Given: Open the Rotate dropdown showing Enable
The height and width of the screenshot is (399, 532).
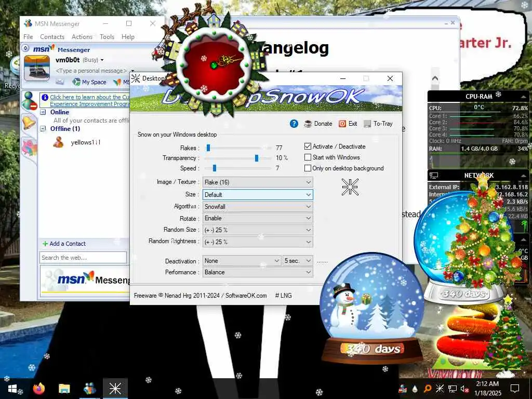Looking at the screenshot, I should click(x=258, y=218).
